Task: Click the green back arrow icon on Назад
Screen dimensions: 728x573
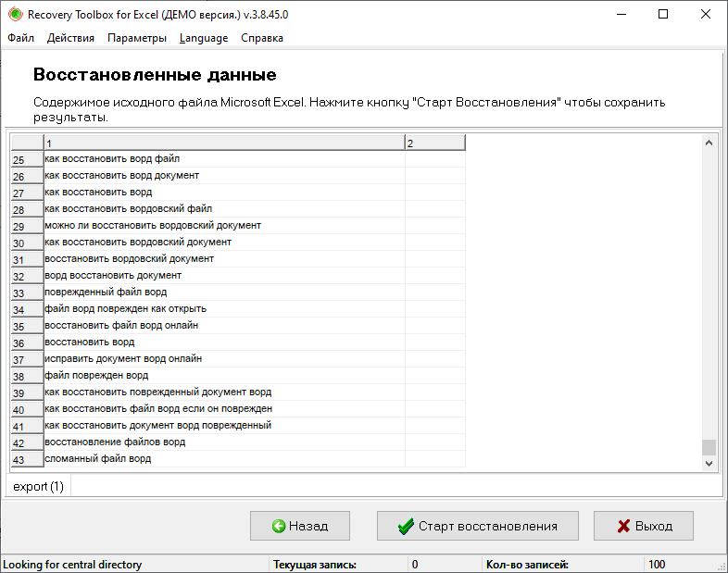Action: [x=279, y=526]
